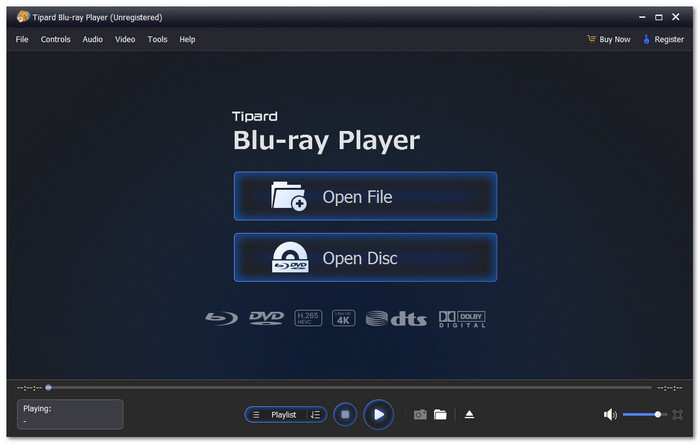Open the Tools menu
The width and height of the screenshot is (700, 444).
157,39
